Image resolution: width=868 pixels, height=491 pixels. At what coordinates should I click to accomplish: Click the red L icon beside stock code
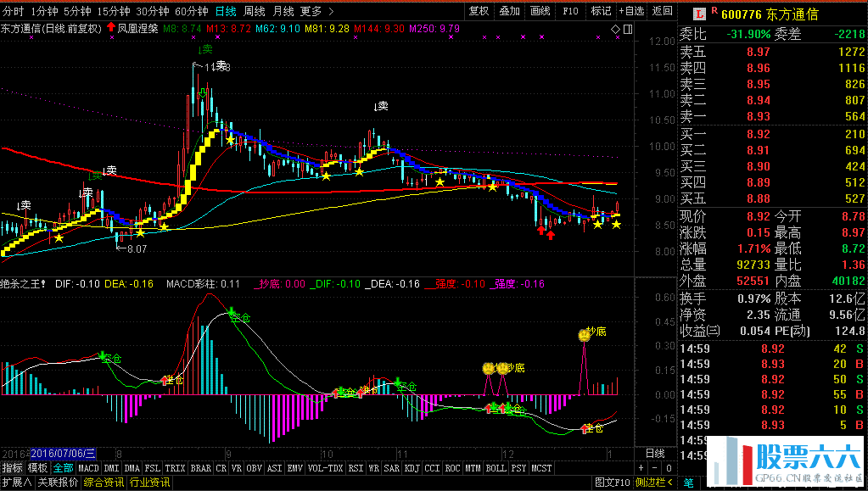point(699,14)
